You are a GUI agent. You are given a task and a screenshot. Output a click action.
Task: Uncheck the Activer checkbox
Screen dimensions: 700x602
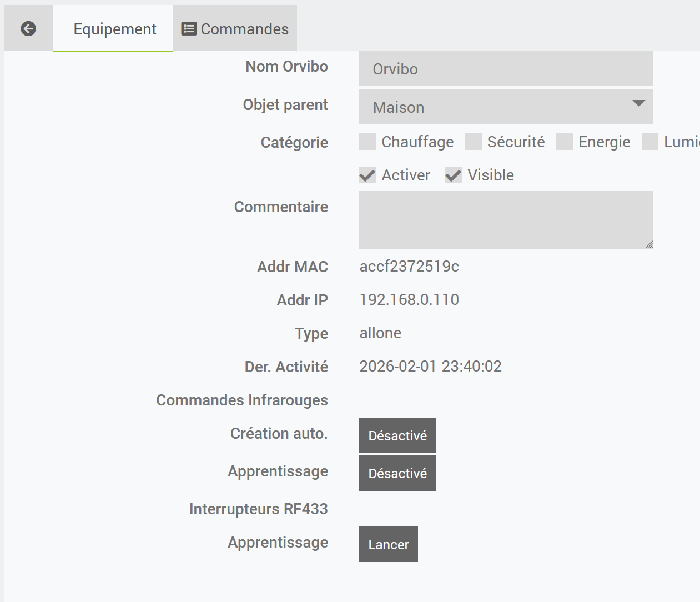click(x=367, y=175)
